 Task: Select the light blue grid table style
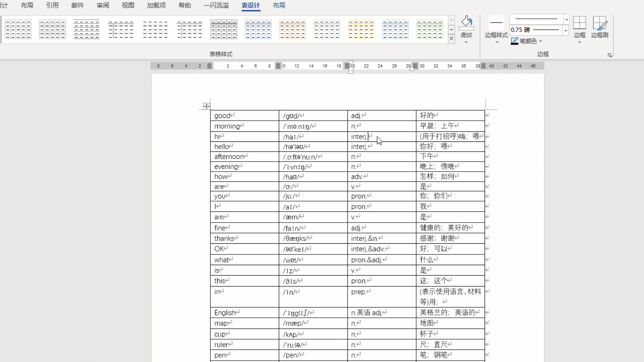[x=395, y=29]
